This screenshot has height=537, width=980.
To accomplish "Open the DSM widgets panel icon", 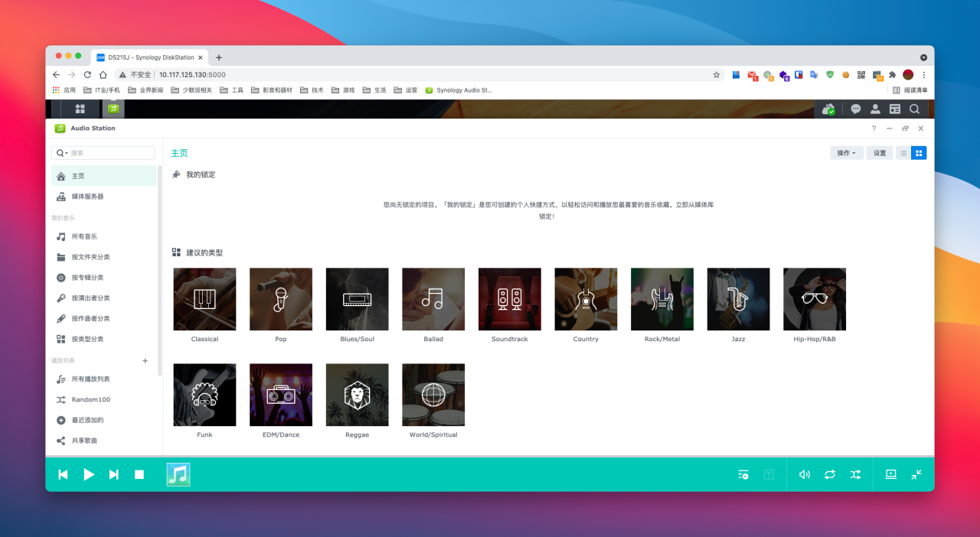I will tap(894, 109).
